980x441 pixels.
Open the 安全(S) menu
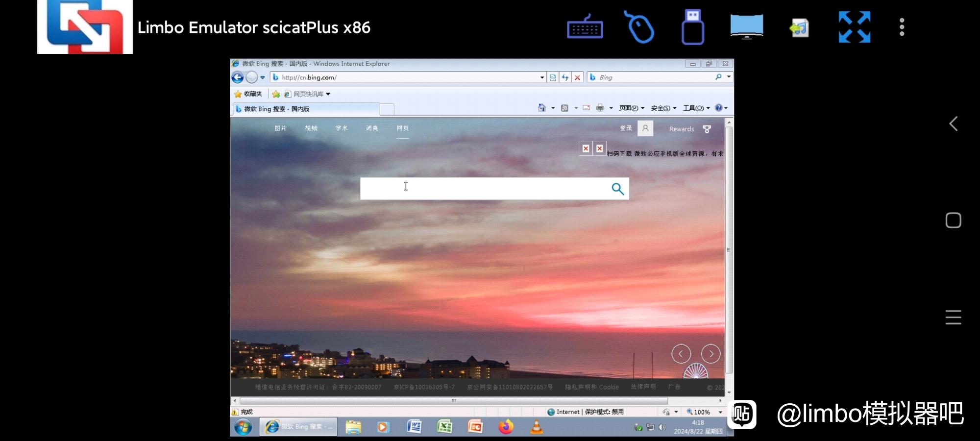[663, 108]
